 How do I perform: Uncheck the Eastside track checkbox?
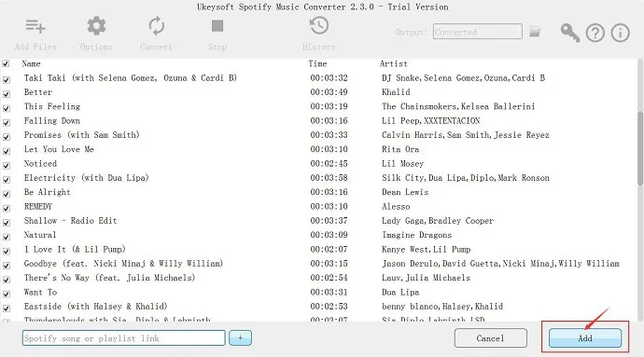click(x=7, y=309)
